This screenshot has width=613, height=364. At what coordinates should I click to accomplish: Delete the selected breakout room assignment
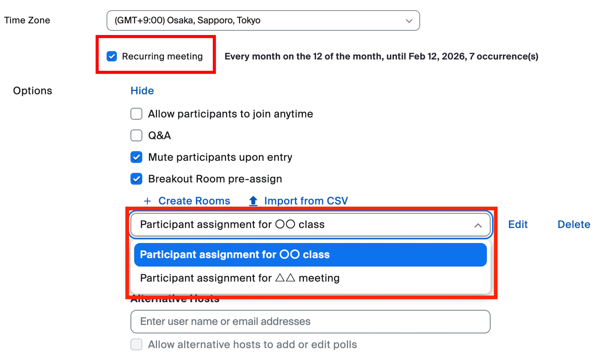click(x=574, y=224)
